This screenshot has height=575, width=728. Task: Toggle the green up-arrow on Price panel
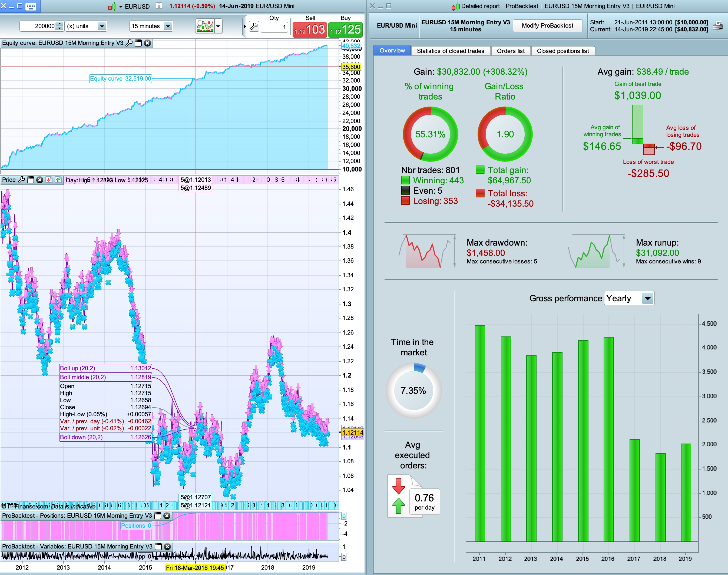click(58, 180)
